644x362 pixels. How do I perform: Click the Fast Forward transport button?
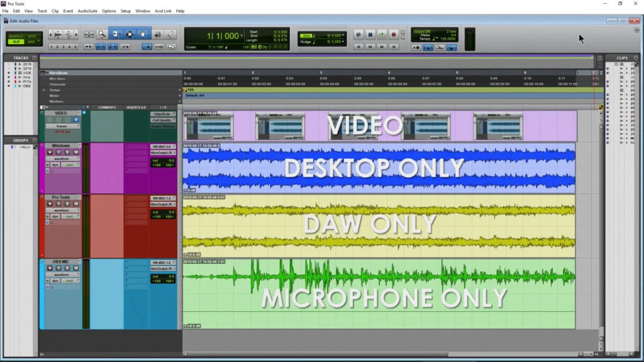pos(382,47)
